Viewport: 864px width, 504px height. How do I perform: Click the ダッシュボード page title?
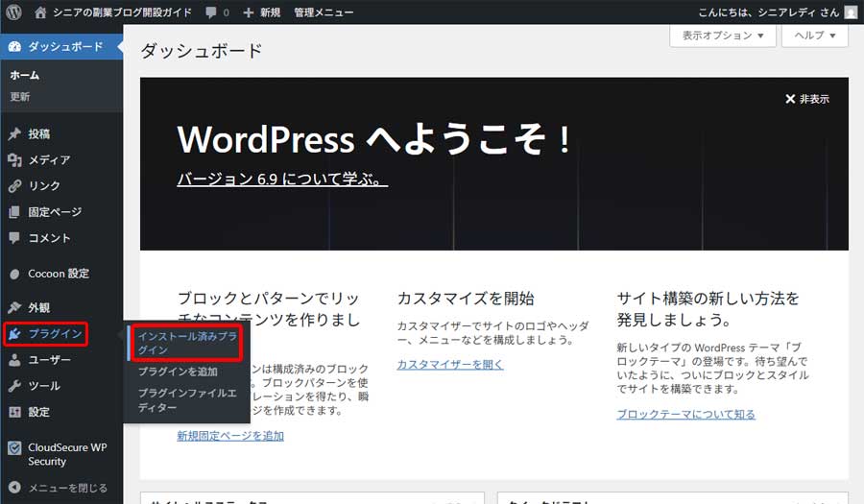pyautogui.click(x=202, y=51)
